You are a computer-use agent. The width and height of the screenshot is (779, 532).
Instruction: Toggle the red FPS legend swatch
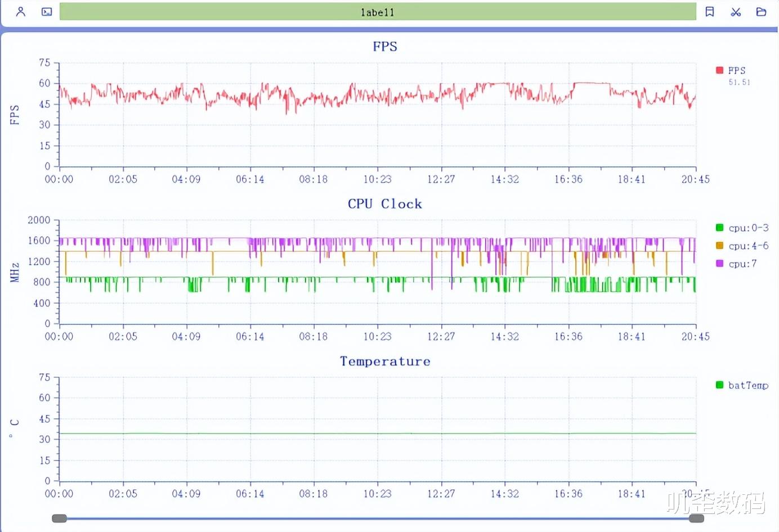pos(719,70)
